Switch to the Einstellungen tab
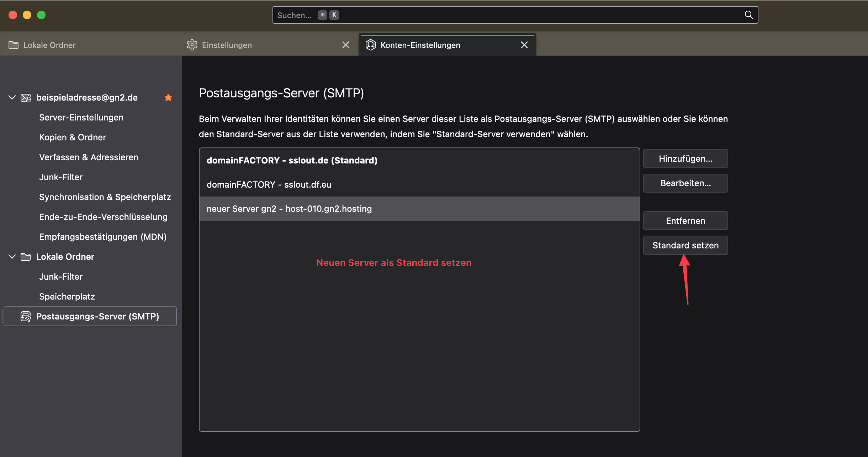Viewport: 868px width, 457px height. (x=269, y=45)
